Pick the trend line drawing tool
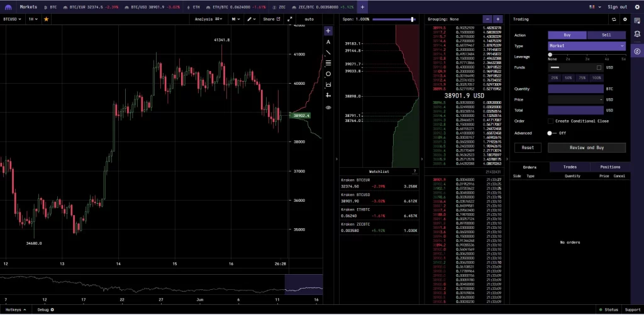Screen dimensions: 644x315 [x=328, y=52]
